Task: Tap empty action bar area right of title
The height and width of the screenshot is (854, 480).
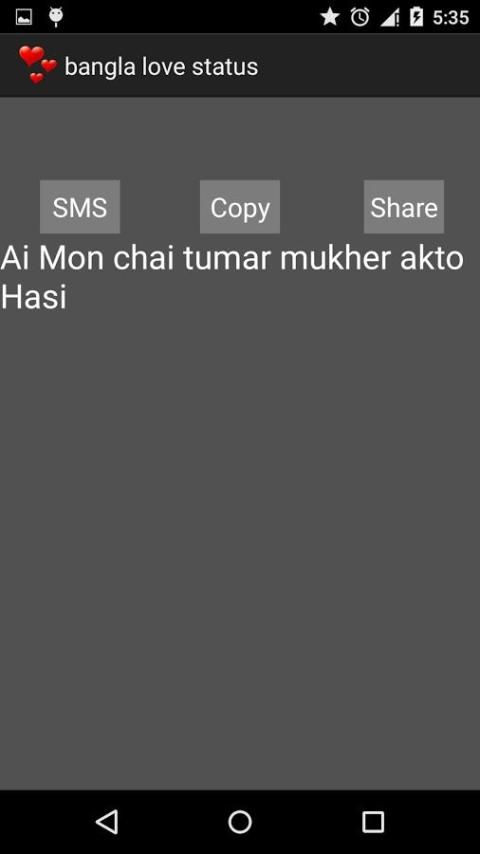Action: click(x=369, y=66)
